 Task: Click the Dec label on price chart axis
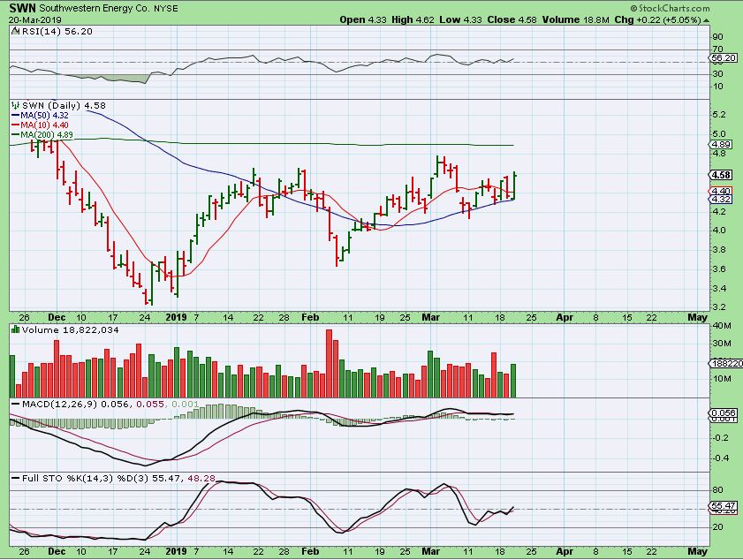[57, 317]
